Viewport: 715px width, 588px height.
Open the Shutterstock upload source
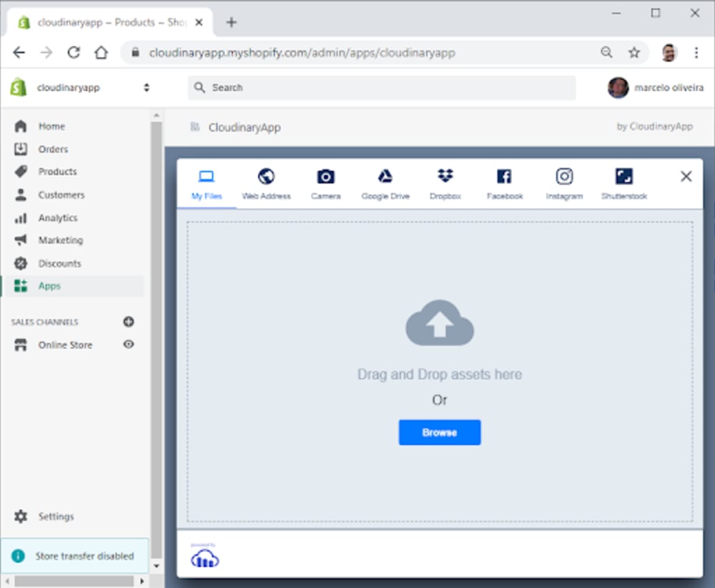(x=623, y=185)
